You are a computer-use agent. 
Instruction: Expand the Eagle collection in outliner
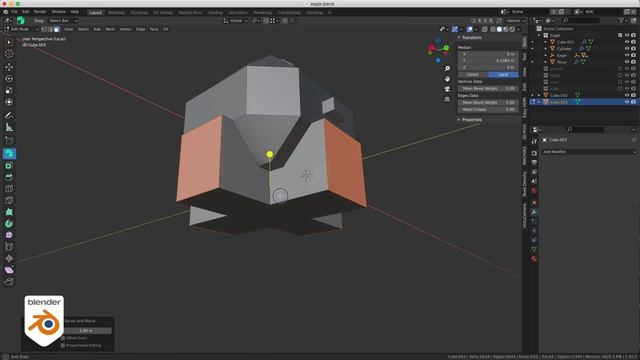[539, 35]
